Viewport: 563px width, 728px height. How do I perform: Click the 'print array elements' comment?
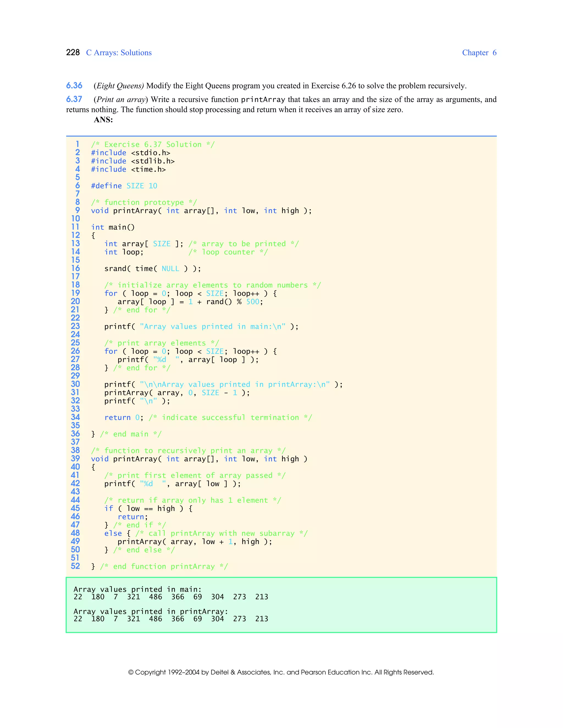coord(161,343)
